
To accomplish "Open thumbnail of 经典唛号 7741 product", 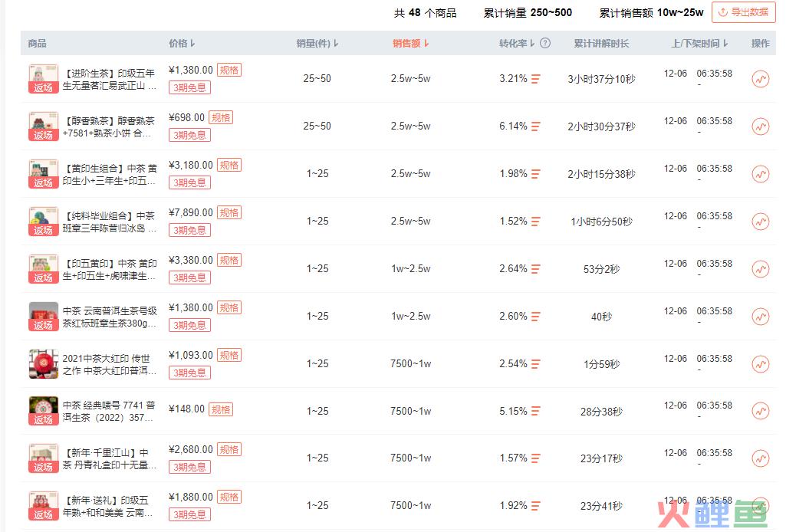I will (x=43, y=411).
